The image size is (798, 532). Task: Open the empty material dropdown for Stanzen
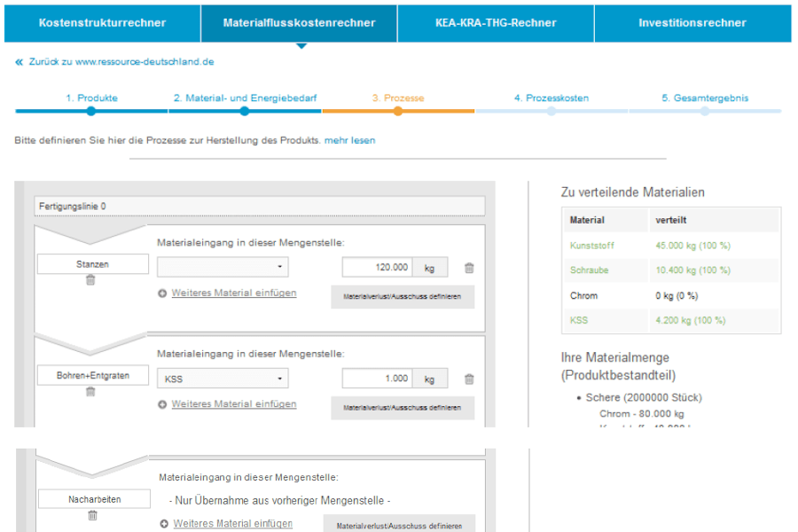click(223, 267)
